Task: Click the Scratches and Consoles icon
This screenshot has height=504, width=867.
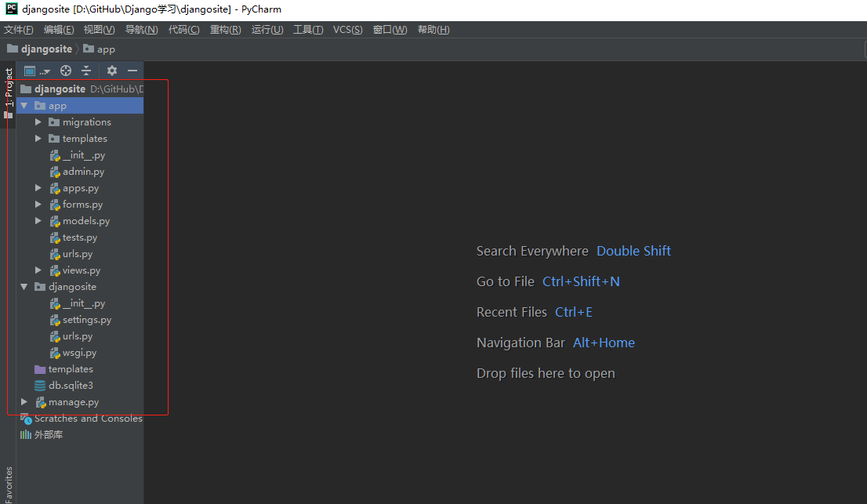Action: (x=26, y=419)
